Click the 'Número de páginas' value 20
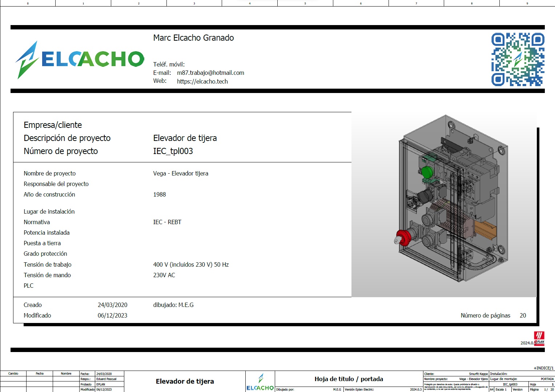This screenshot has height=392, width=555. (523, 315)
